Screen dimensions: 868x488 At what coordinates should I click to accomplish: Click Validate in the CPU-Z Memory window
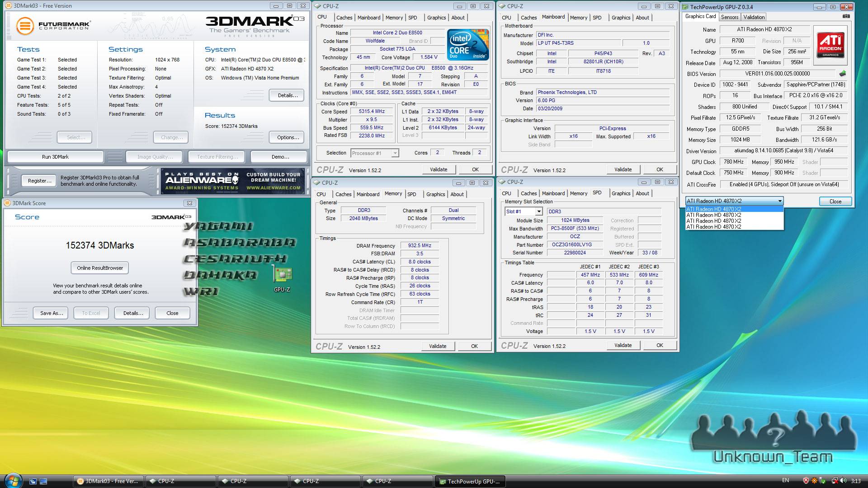438,346
